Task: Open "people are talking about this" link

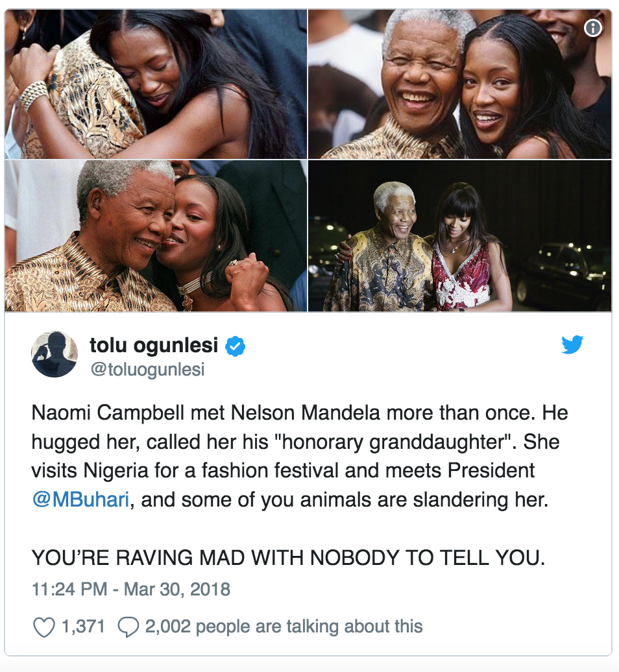Action: tap(309, 627)
